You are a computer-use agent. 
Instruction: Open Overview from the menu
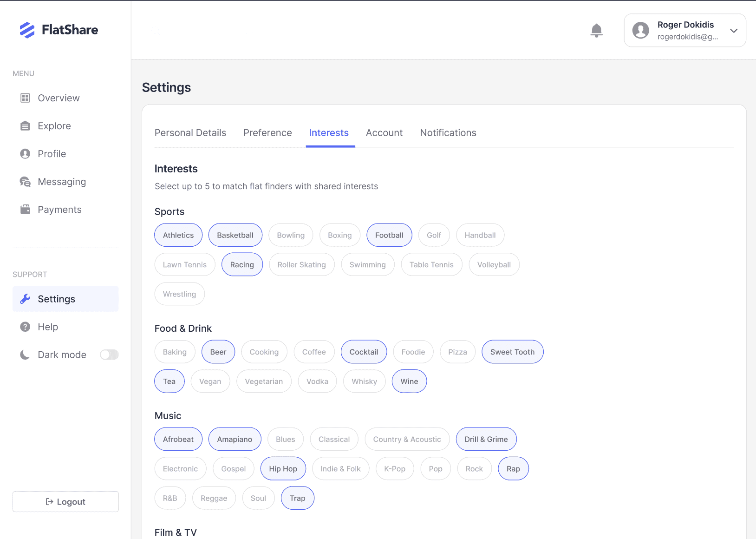pos(59,98)
